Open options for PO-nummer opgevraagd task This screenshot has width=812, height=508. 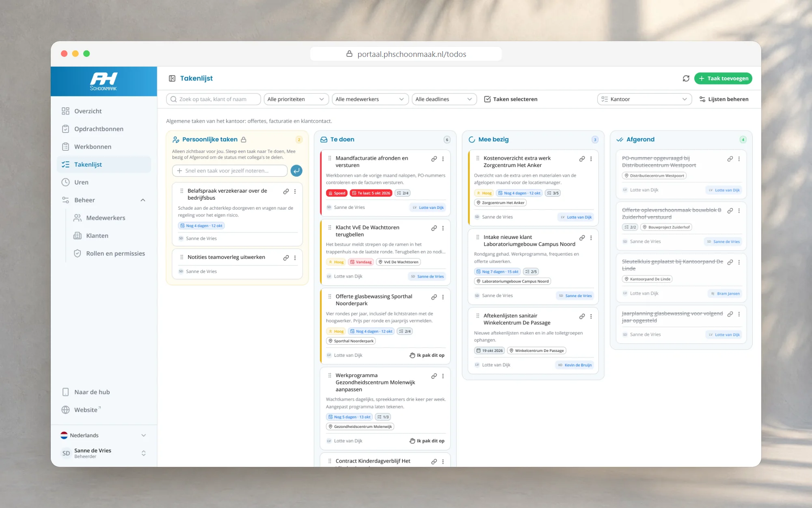coord(739,159)
